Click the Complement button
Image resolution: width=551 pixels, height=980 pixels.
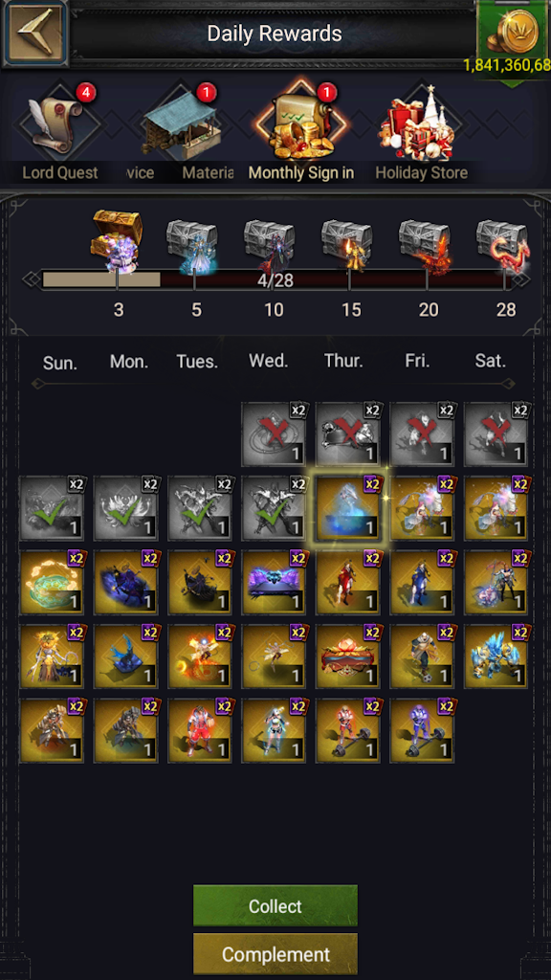pyautogui.click(x=275, y=954)
